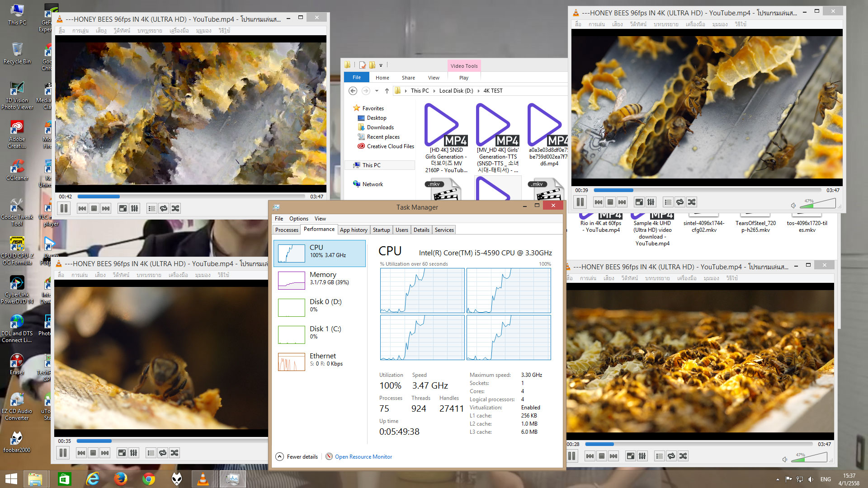Open VLC cone icon on taskbar
The width and height of the screenshot is (868, 488).
point(203,479)
